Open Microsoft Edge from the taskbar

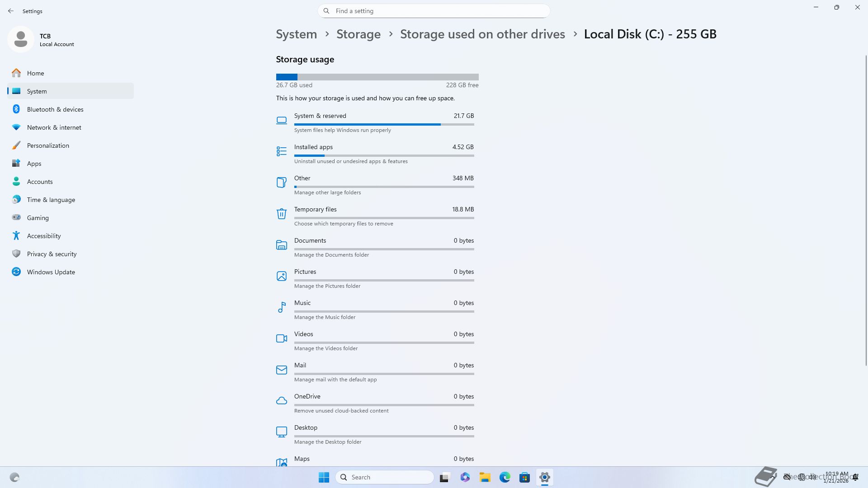(x=505, y=477)
